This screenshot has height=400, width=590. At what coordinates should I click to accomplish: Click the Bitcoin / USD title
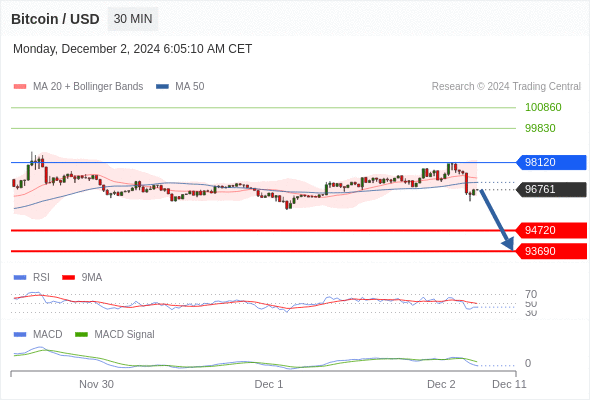55,19
